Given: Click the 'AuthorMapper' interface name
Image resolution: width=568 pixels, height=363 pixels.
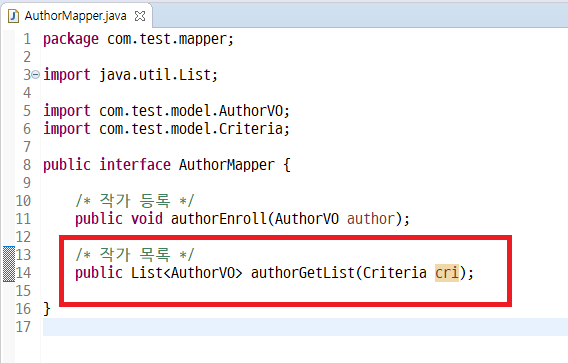Looking at the screenshot, I should coord(227,165).
